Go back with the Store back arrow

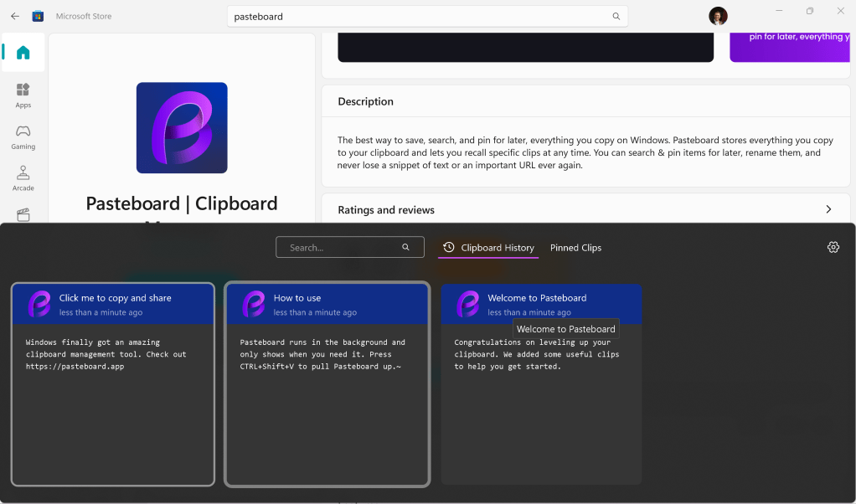15,17
